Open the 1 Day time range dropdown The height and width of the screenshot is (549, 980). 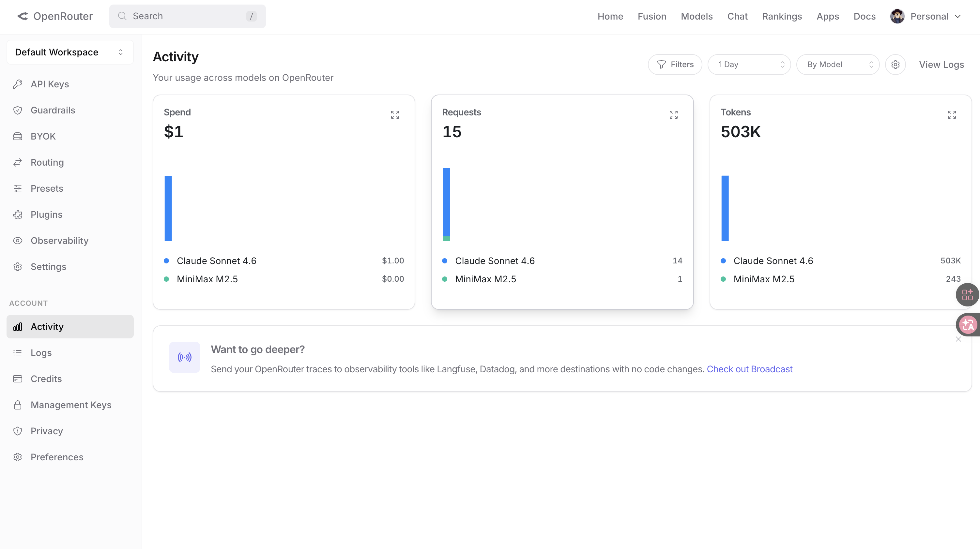pos(749,65)
